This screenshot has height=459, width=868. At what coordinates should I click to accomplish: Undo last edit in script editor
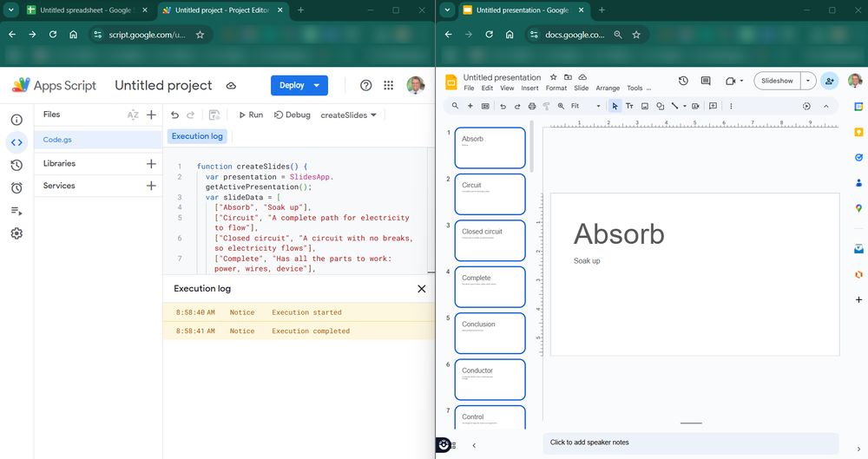click(x=175, y=115)
